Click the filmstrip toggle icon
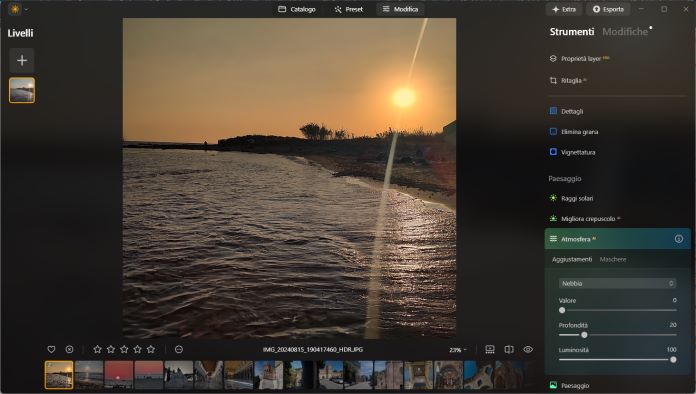Image resolution: width=696 pixels, height=394 pixels. coord(490,350)
